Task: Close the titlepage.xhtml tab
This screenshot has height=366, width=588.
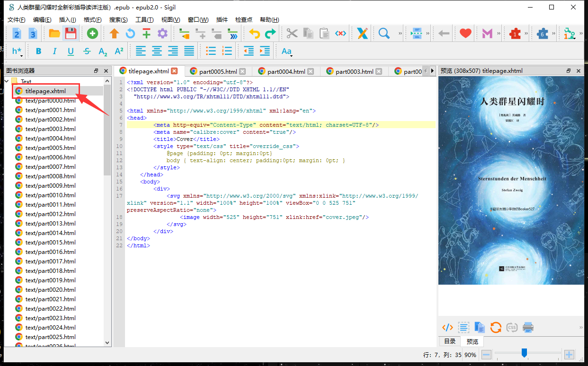Action: coord(174,71)
